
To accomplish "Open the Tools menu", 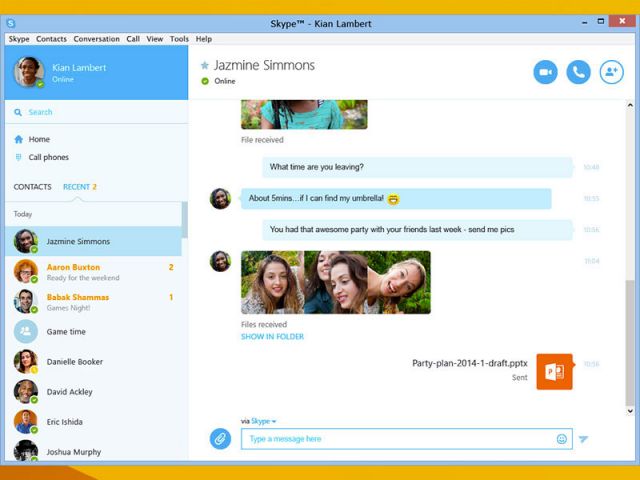I will click(179, 39).
